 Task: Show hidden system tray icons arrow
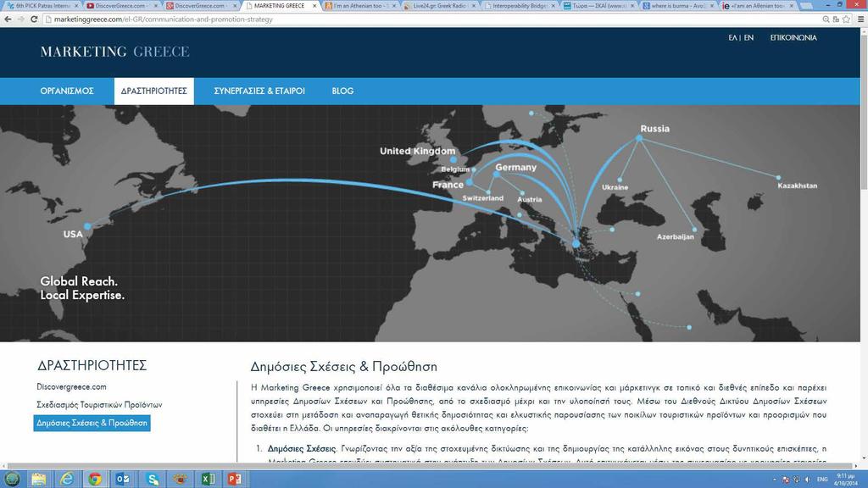[775, 480]
